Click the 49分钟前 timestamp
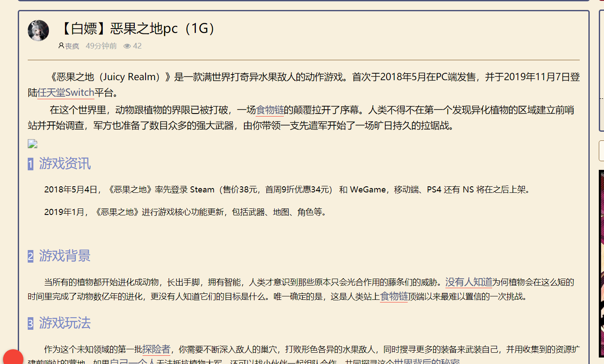This screenshot has height=364, width=604. coord(101,46)
